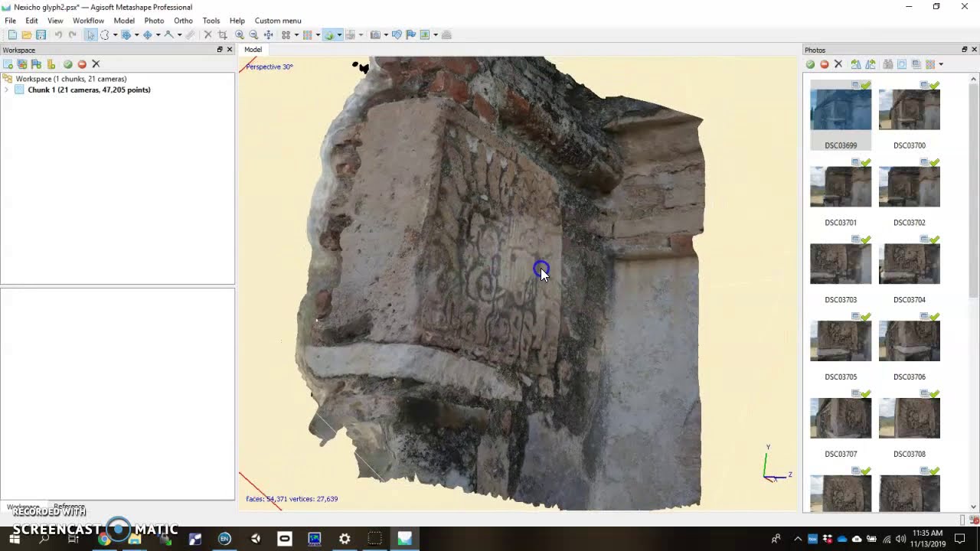
Task: Select the DSC03702 photo thumbnail
Action: pyautogui.click(x=909, y=187)
